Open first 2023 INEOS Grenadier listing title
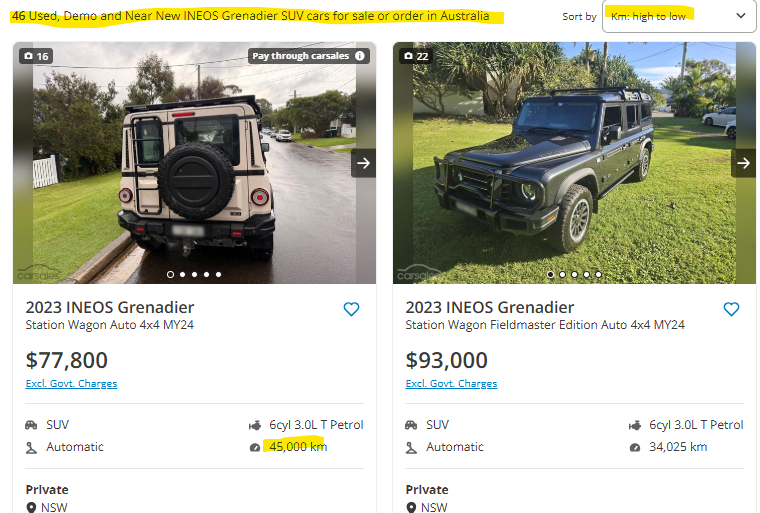Screen dimensions: 760x513 tap(110, 307)
